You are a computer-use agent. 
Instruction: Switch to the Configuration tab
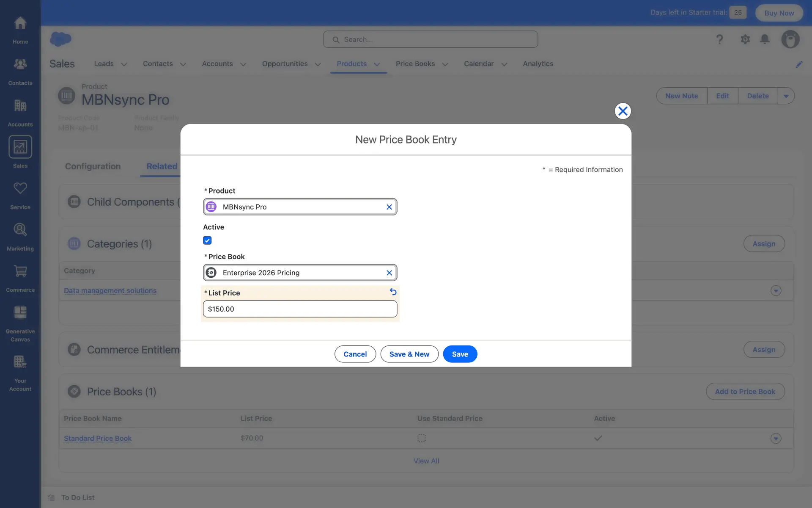pos(93,166)
